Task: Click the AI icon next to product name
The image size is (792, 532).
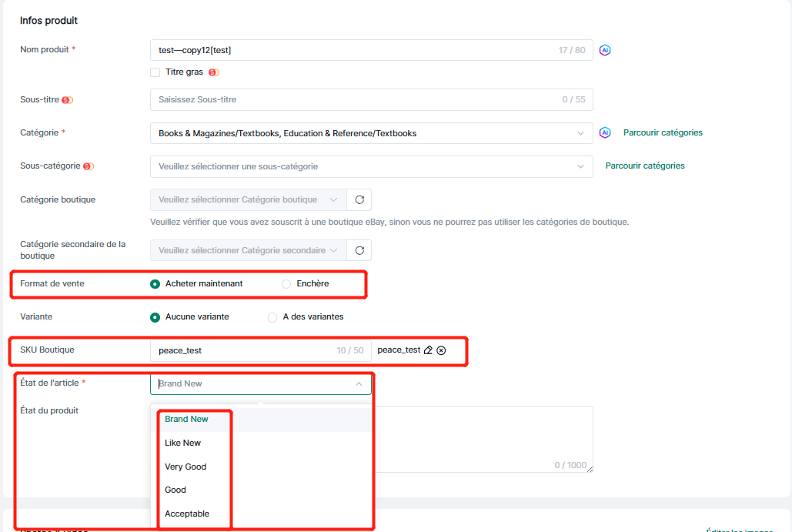Action: coord(605,50)
